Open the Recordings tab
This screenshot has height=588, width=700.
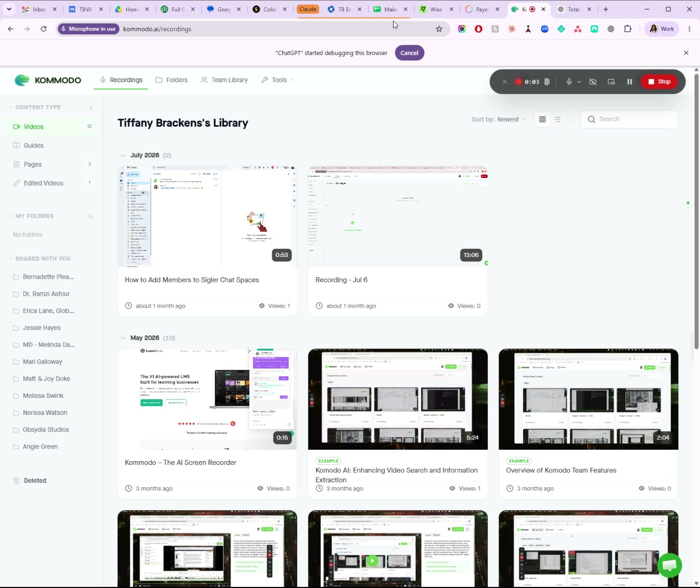click(121, 80)
